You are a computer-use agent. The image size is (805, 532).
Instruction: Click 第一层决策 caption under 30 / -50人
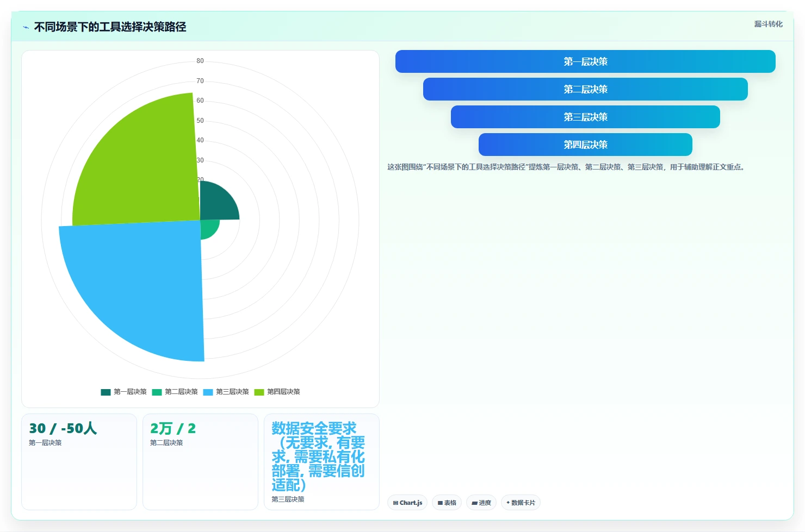tap(45, 443)
